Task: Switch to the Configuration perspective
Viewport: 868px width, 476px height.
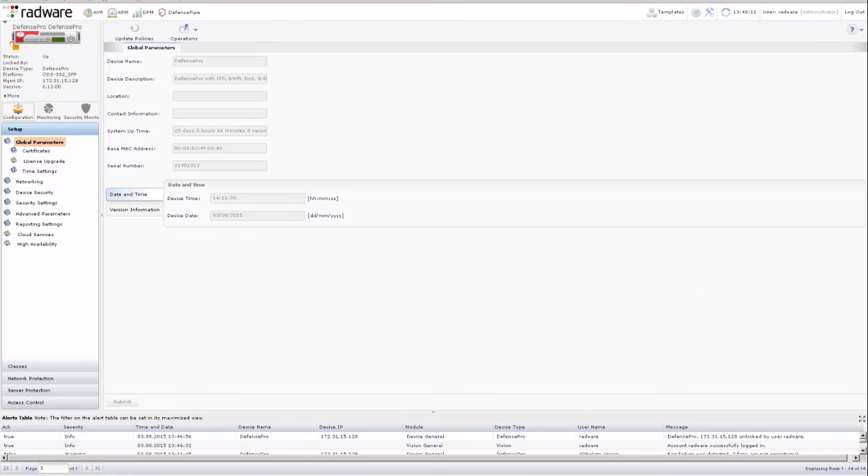Action: pyautogui.click(x=18, y=111)
